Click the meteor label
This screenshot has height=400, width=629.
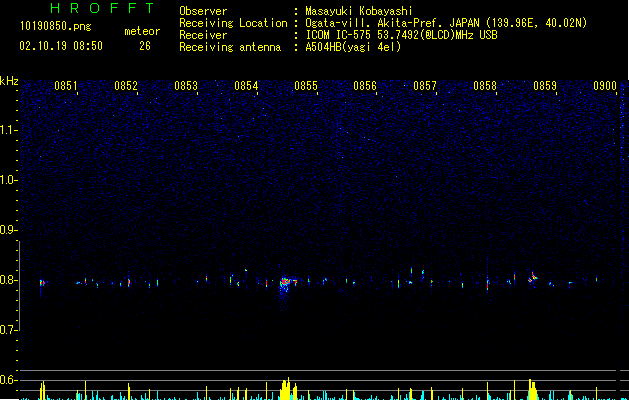(x=142, y=31)
